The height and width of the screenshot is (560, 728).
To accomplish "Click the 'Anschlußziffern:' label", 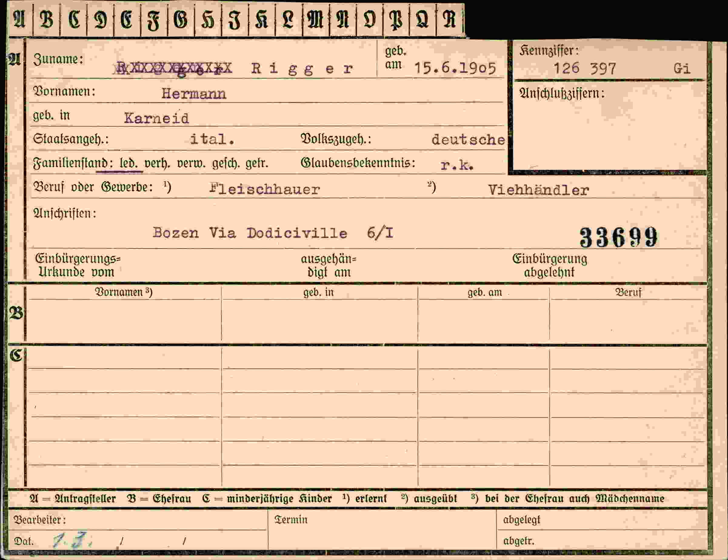I will (562, 94).
